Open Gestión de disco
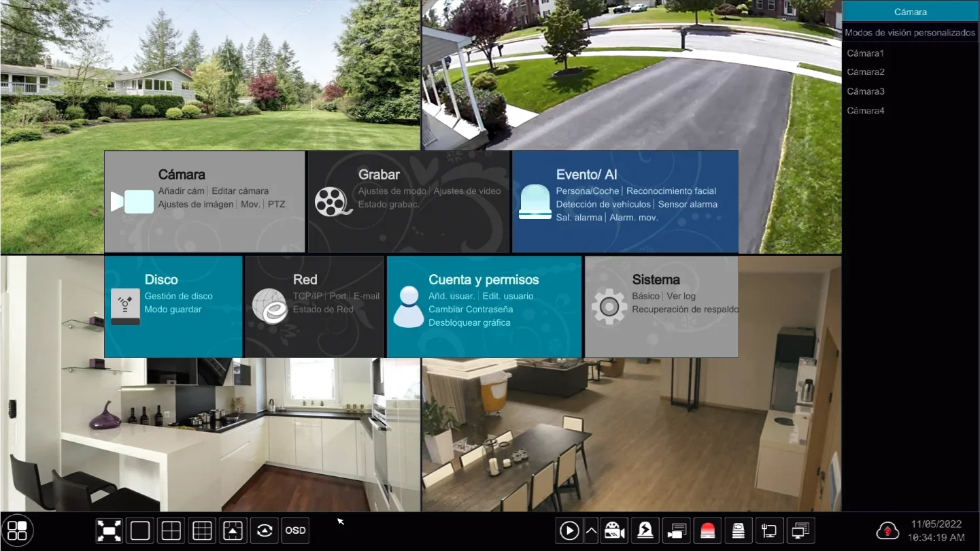Viewport: 980px width, 551px height. [x=178, y=296]
